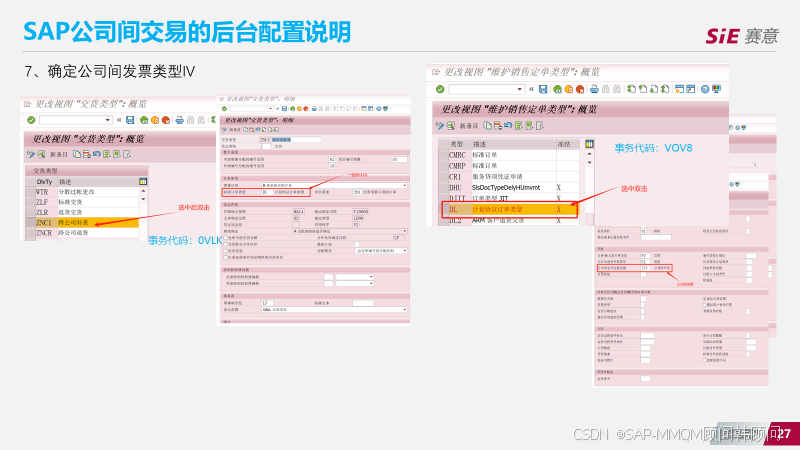This screenshot has width=800, height=450.
Task: Click Copy As icon in delivery type overview window
Action: [x=77, y=154]
